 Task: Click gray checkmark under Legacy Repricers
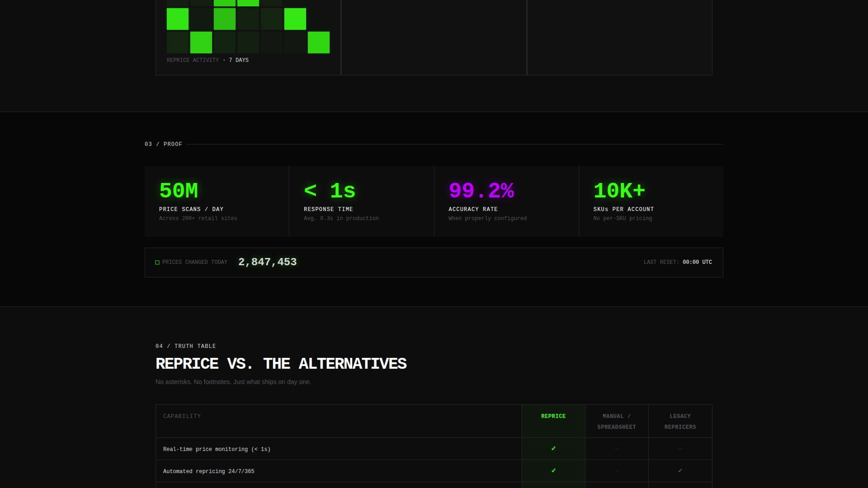pyautogui.click(x=680, y=471)
